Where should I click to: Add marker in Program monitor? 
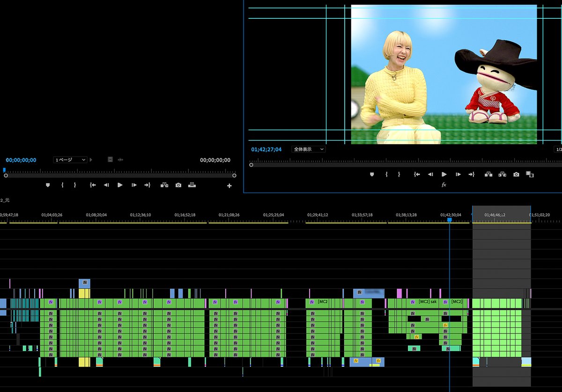point(372,174)
